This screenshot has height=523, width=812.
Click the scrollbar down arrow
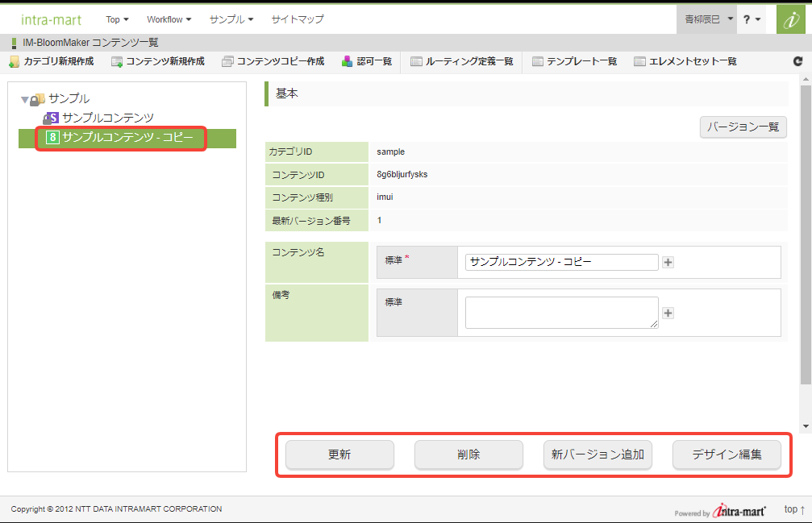[x=806, y=427]
